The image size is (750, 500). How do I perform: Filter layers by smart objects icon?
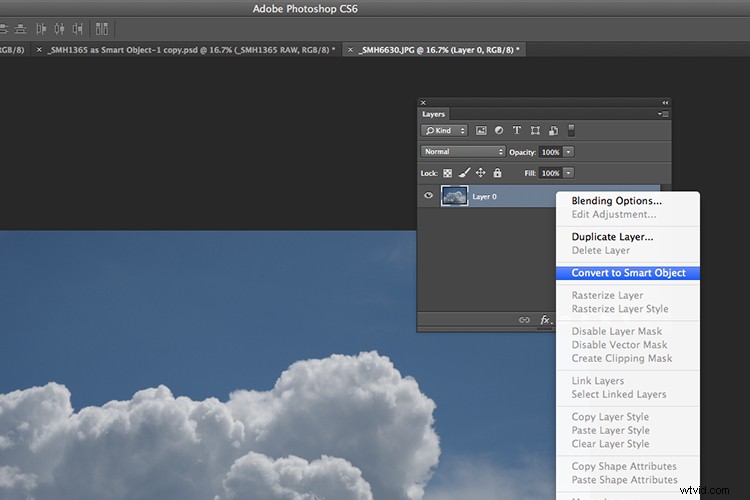click(x=553, y=131)
